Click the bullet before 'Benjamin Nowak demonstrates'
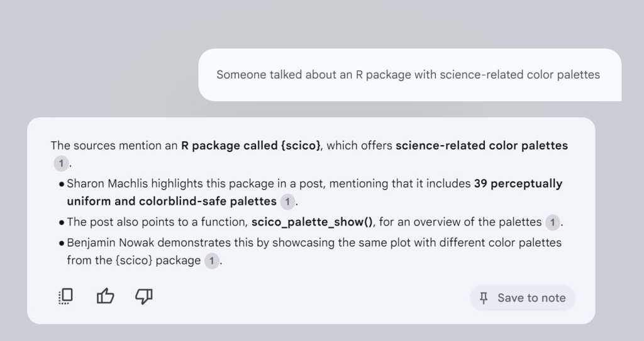 coord(61,242)
